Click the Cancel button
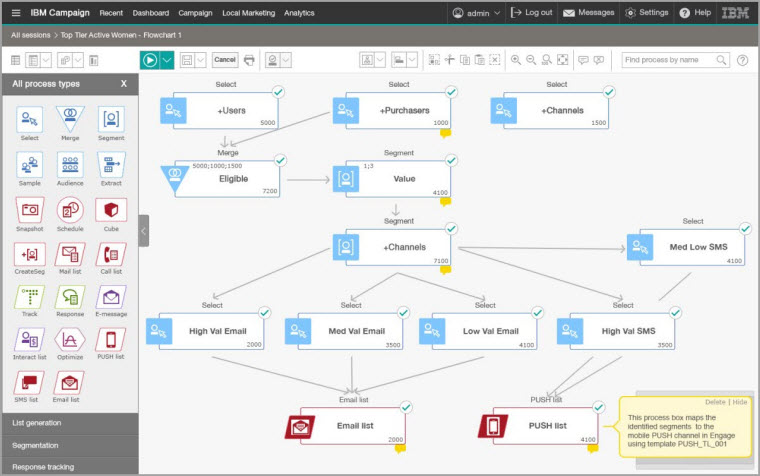This screenshot has height=476, width=760. [x=225, y=60]
